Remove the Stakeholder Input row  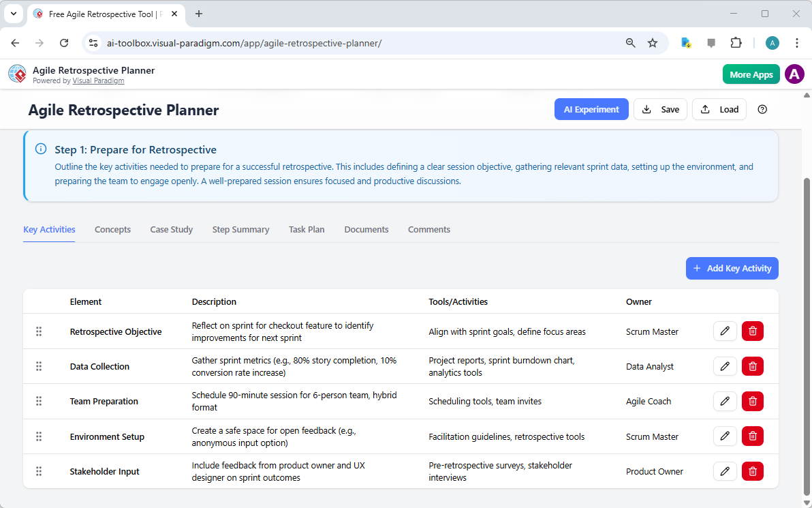752,471
